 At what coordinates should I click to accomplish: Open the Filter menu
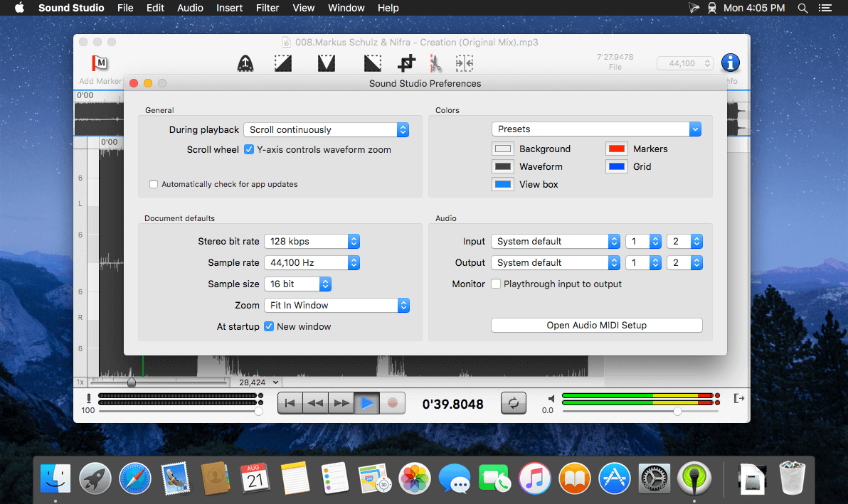pyautogui.click(x=267, y=8)
